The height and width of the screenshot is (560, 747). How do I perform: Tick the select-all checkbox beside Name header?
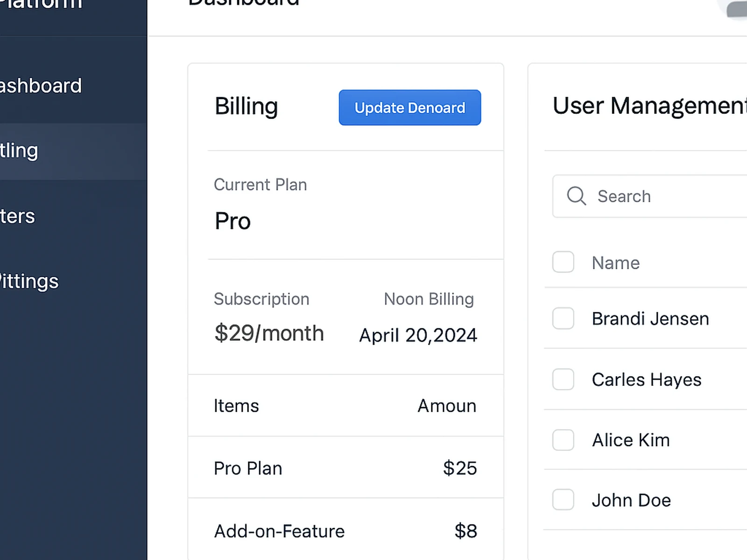563,262
